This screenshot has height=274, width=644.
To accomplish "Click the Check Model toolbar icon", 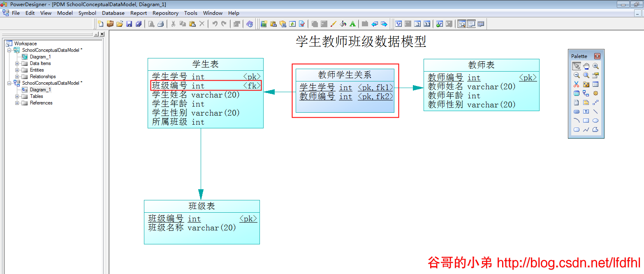I will pyautogui.click(x=301, y=24).
